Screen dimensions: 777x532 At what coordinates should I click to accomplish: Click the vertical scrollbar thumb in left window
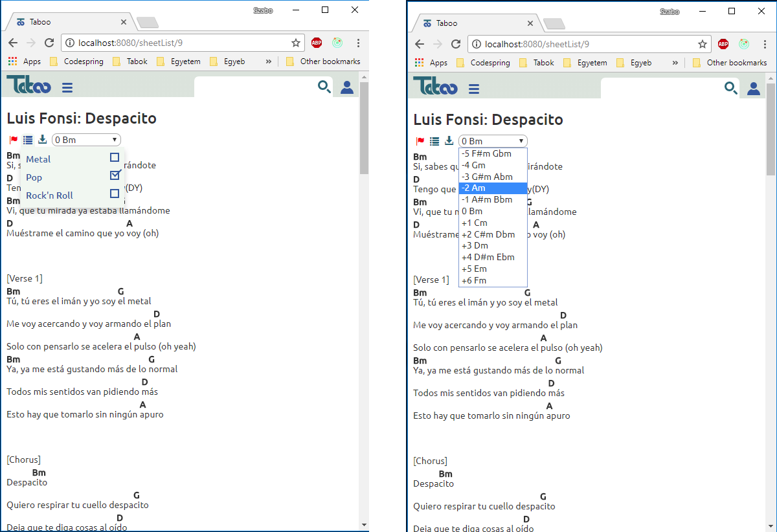(364, 129)
